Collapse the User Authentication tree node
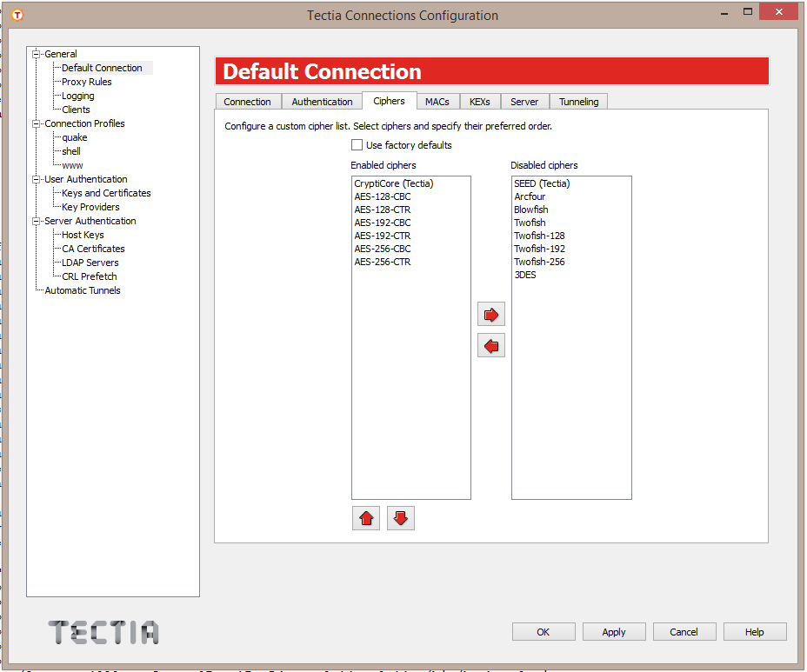Viewport: 807px width, 672px height. point(36,179)
